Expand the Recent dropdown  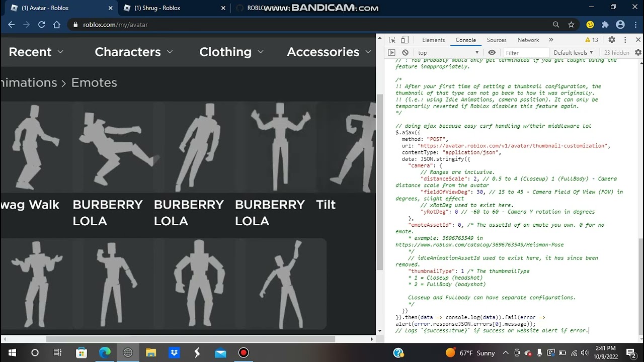[36, 52]
